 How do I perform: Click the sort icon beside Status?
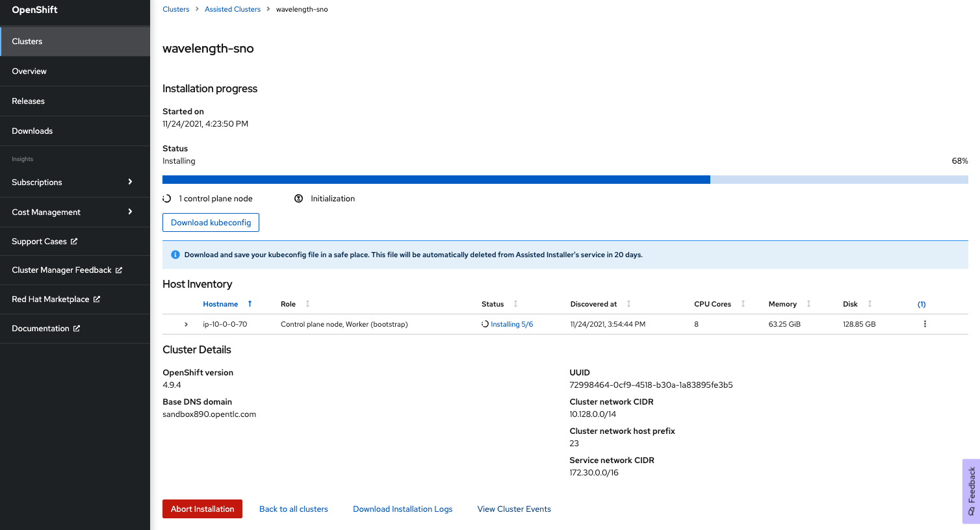pyautogui.click(x=515, y=304)
